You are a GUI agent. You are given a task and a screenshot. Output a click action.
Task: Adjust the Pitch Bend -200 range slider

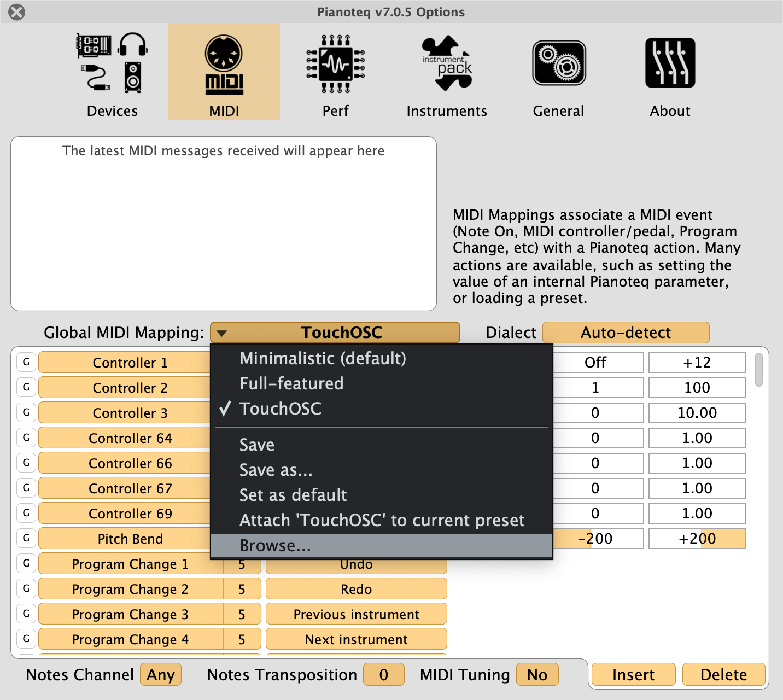coord(599,539)
